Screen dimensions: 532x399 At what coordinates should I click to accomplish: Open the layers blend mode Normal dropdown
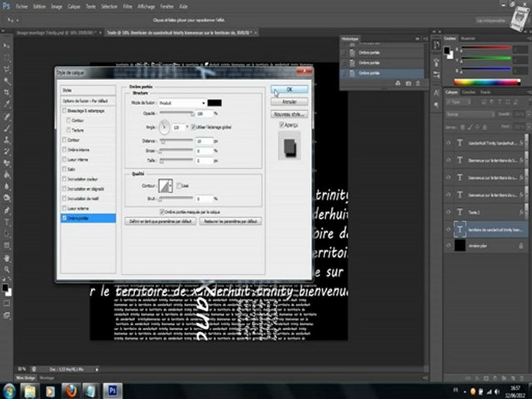click(x=470, y=114)
